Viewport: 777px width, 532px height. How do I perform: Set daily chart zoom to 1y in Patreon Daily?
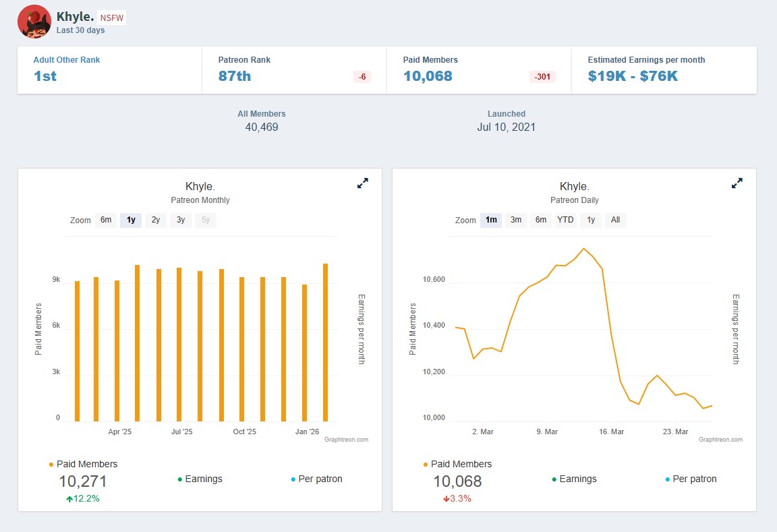pyautogui.click(x=591, y=220)
